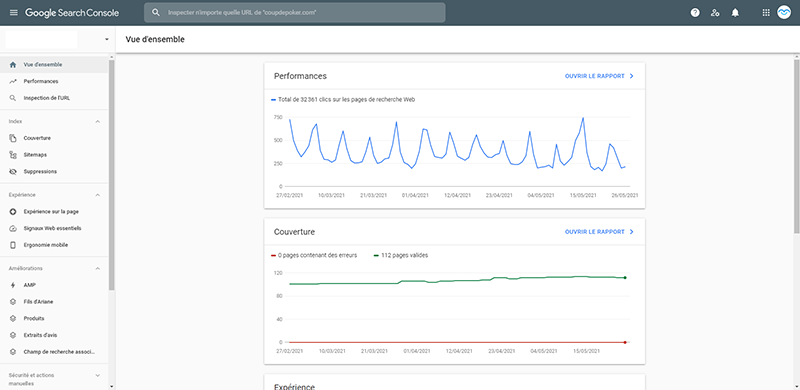Collapse the Améliorations section
Image resolution: width=800 pixels, height=390 pixels.
(x=98, y=269)
